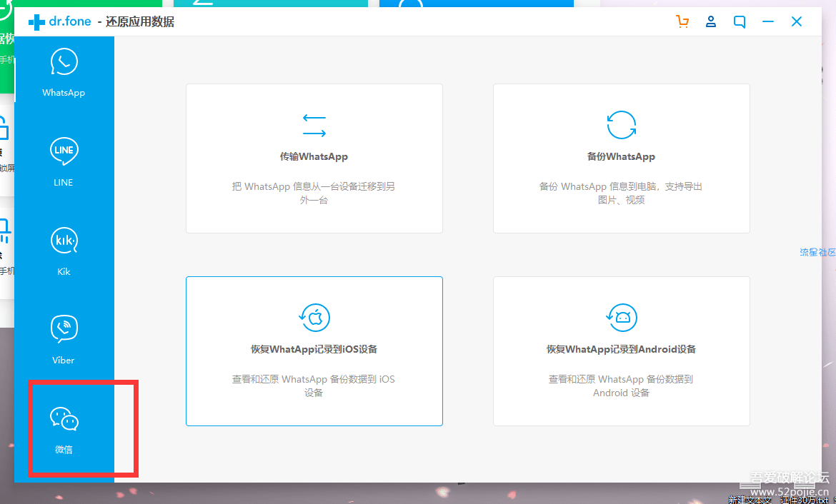The image size is (836, 504).
Task: Select the 传输WhatsApp card title
Action: (314, 156)
